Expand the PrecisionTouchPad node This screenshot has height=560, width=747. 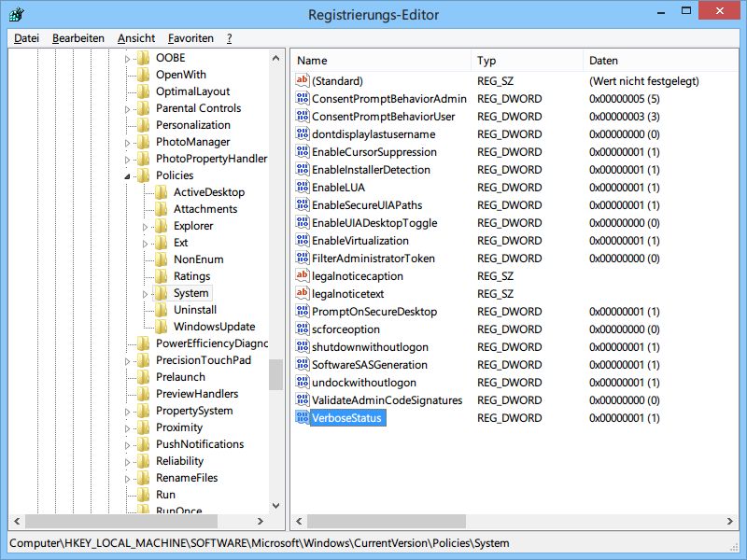(127, 361)
